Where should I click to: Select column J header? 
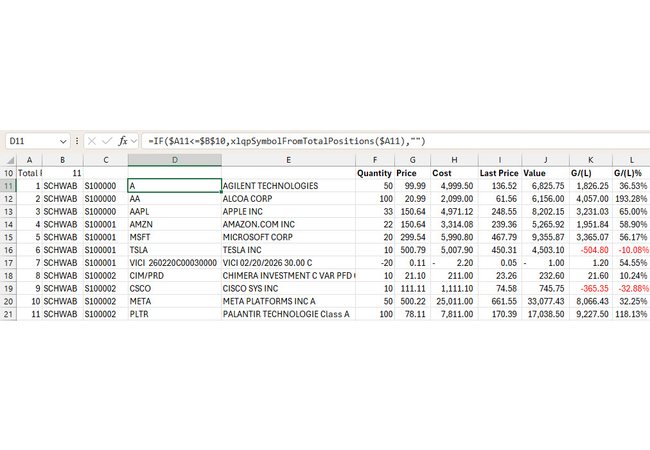546,160
